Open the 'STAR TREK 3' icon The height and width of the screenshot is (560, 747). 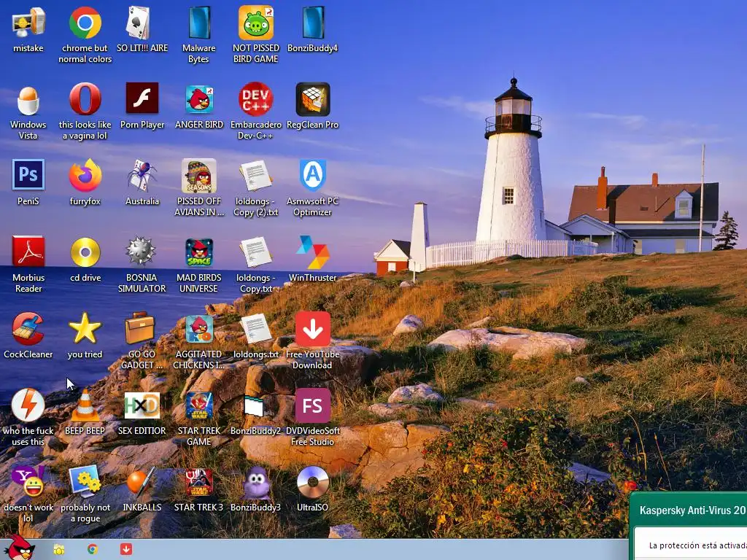[199, 483]
